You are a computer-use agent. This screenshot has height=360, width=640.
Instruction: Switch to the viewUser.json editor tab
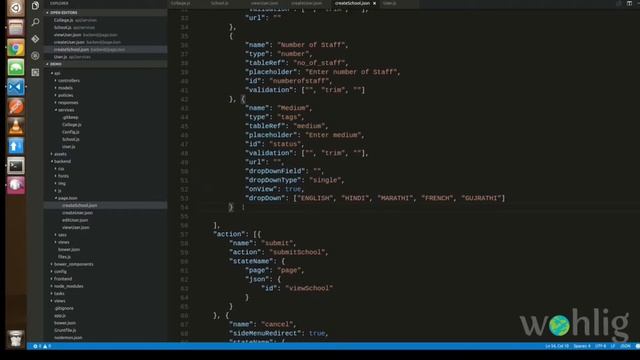click(264, 3)
